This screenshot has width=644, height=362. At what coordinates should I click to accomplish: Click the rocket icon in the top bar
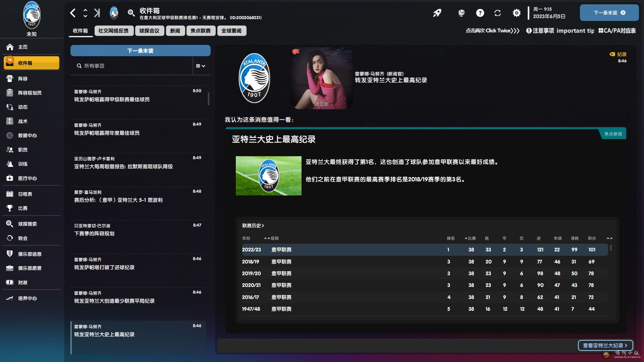click(437, 13)
